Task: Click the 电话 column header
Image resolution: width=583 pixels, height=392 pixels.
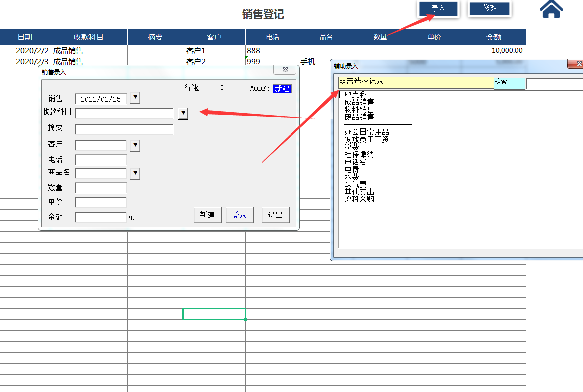Action: pyautogui.click(x=272, y=37)
